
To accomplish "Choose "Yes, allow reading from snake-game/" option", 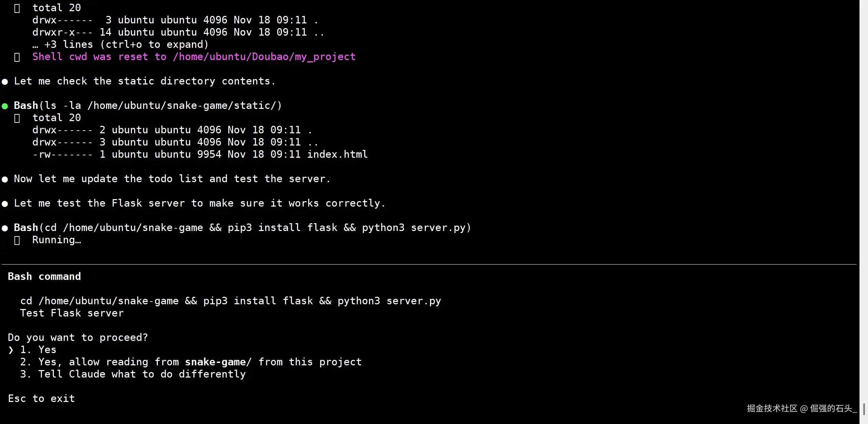I will coord(199,362).
